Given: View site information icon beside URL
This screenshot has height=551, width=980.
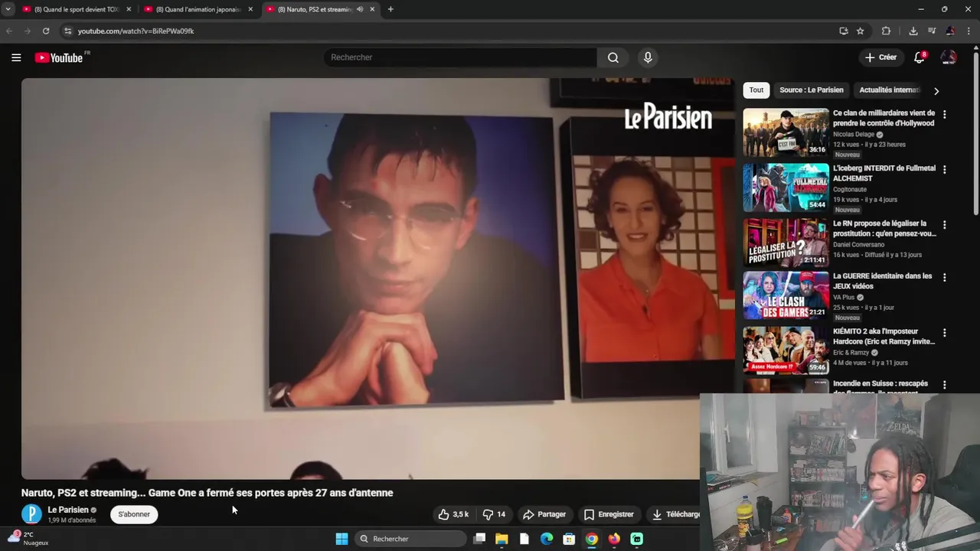Looking at the screenshot, I should tap(67, 31).
